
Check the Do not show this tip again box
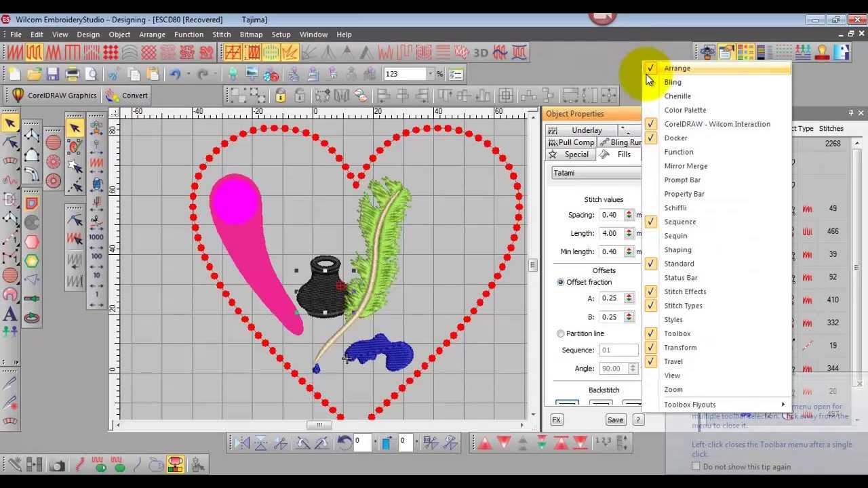click(x=696, y=466)
